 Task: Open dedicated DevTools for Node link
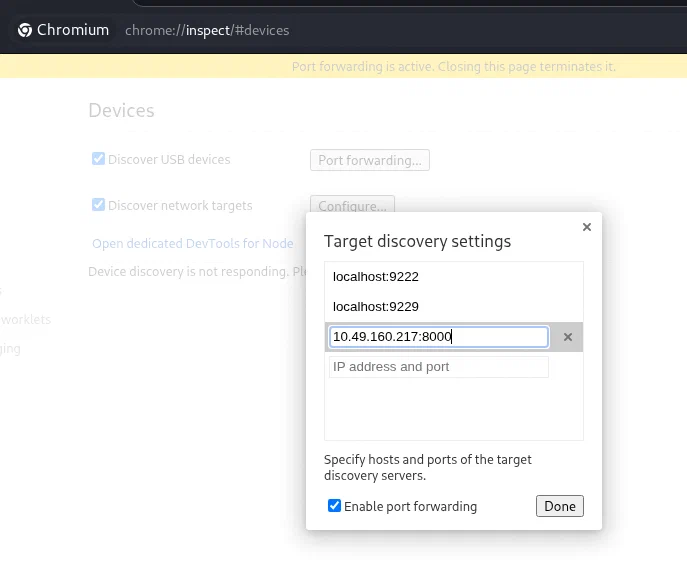click(x=193, y=244)
